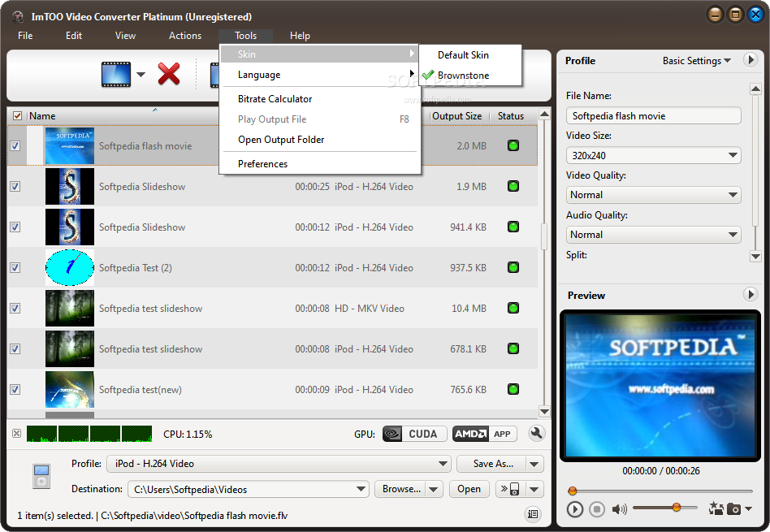Expand the Profile panel arrow button
The width and height of the screenshot is (770, 532).
tap(750, 60)
